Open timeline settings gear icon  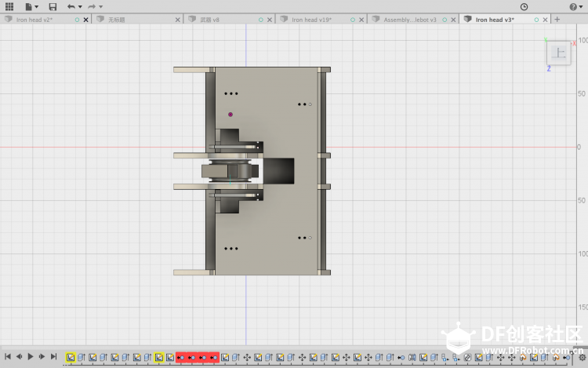pyautogui.click(x=582, y=358)
